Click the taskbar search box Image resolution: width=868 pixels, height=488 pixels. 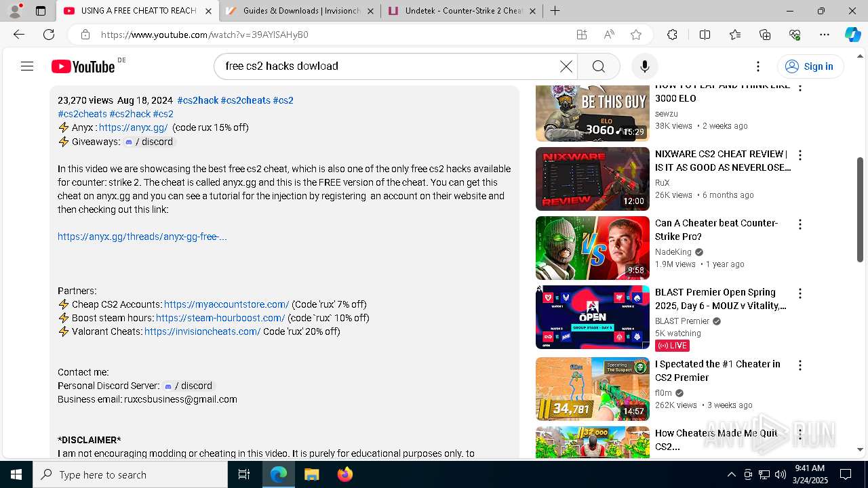tap(130, 474)
